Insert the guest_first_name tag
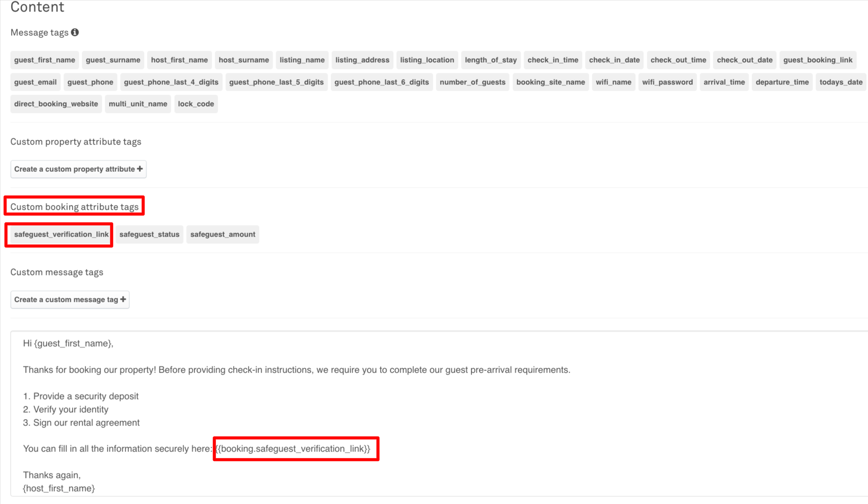The width and height of the screenshot is (868, 504). click(44, 60)
